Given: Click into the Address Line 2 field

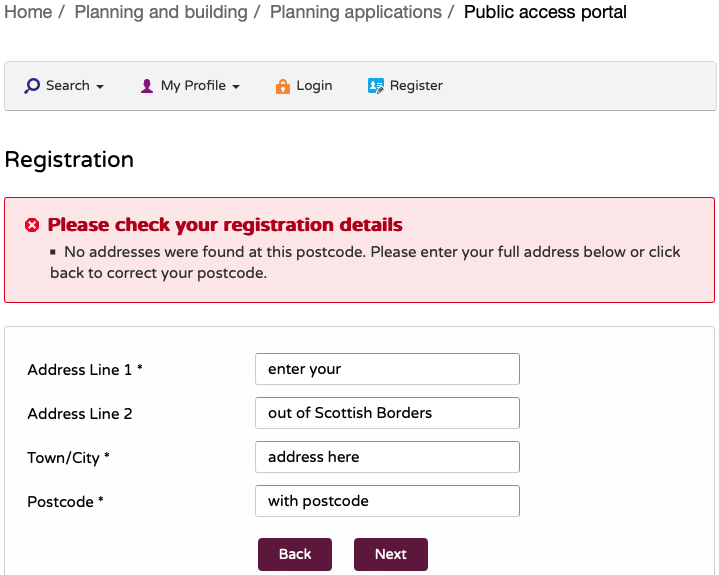Looking at the screenshot, I should (387, 413).
